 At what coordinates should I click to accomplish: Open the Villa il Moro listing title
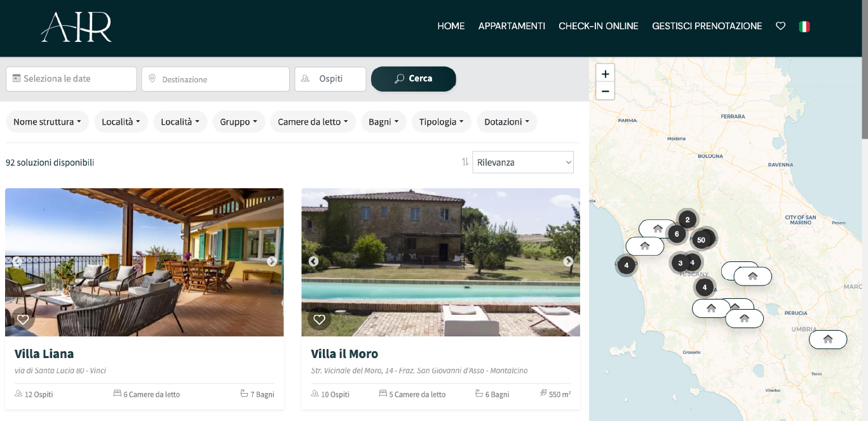coord(344,354)
